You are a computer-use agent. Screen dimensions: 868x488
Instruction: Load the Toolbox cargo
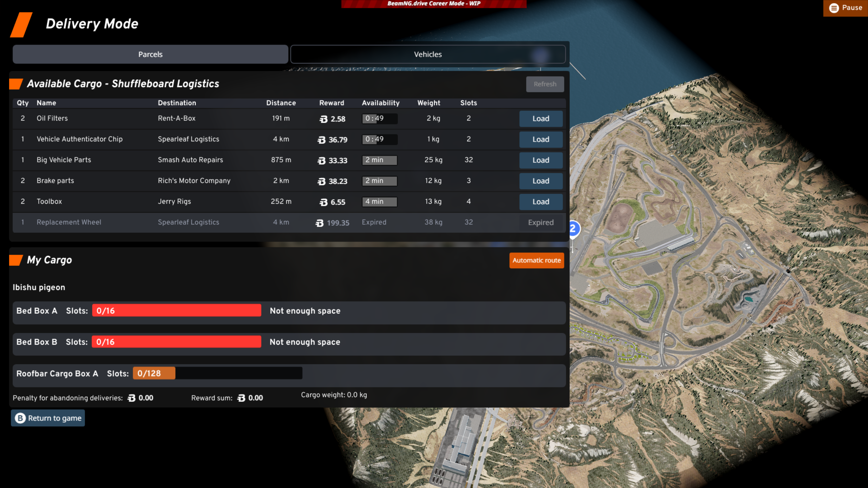(x=541, y=202)
